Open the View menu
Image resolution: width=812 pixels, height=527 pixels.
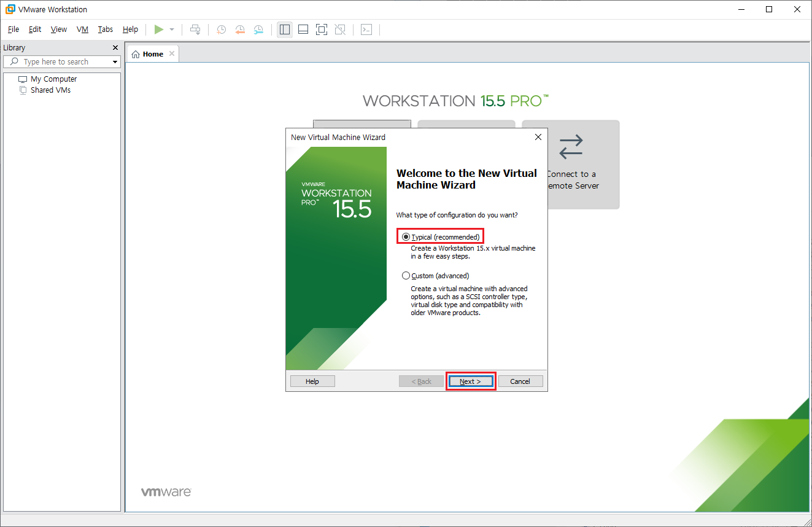[59, 29]
